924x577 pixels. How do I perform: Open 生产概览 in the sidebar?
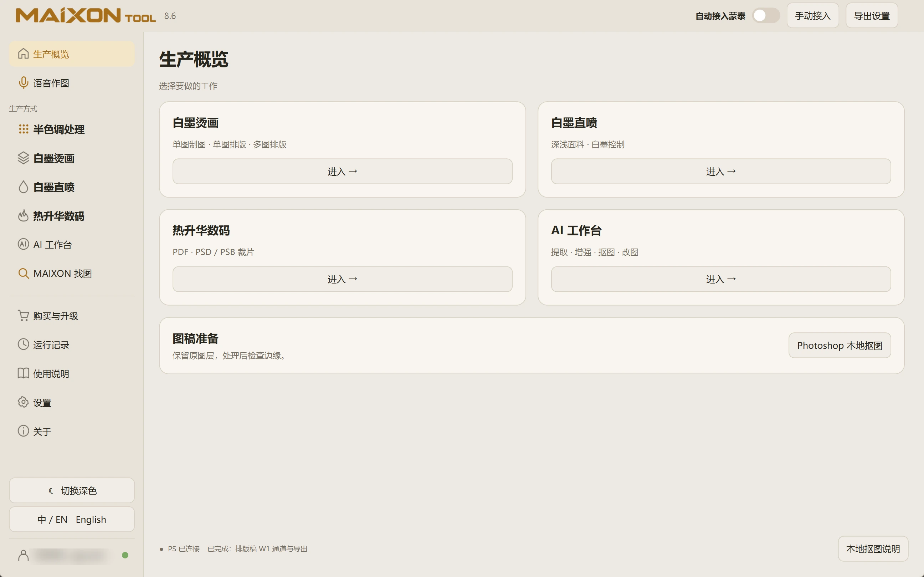coord(72,54)
